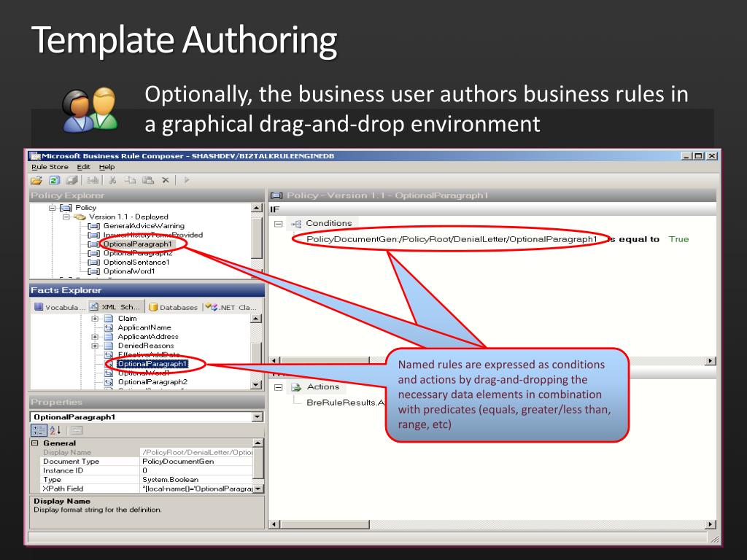Click the Display Name property row
Screen dimensions: 747x560
(x=147, y=452)
